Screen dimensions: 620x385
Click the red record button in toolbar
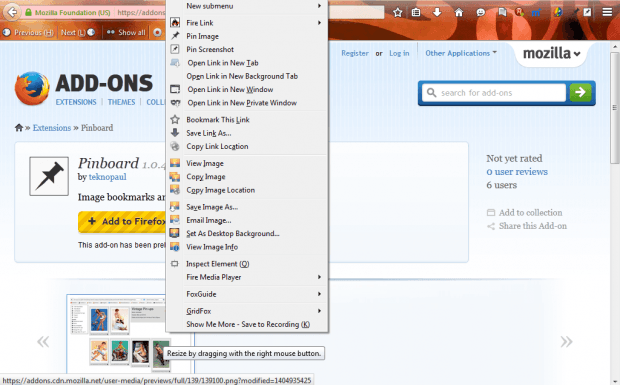157,32
